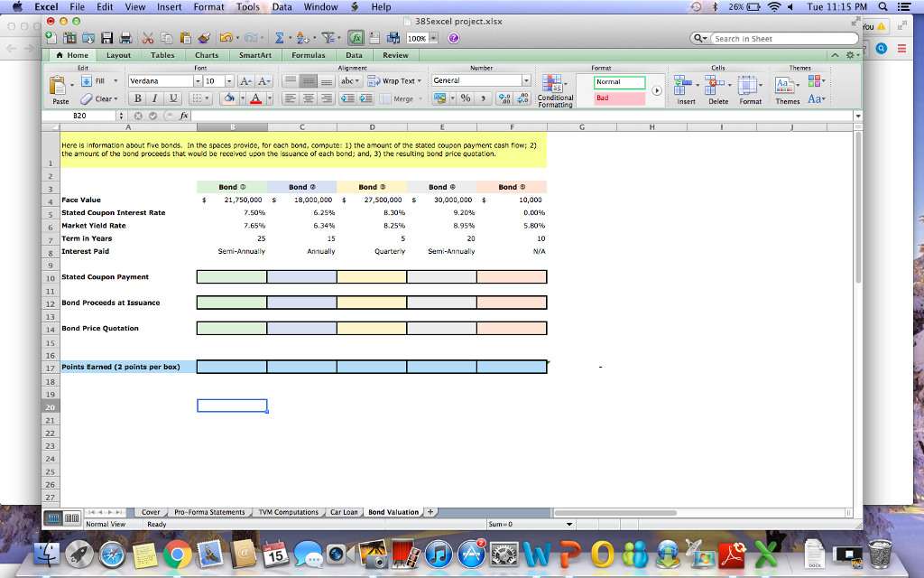Screen dimensions: 924x578
Task: Click the Paste clipboard icon in ribbon
Action: [x=58, y=86]
